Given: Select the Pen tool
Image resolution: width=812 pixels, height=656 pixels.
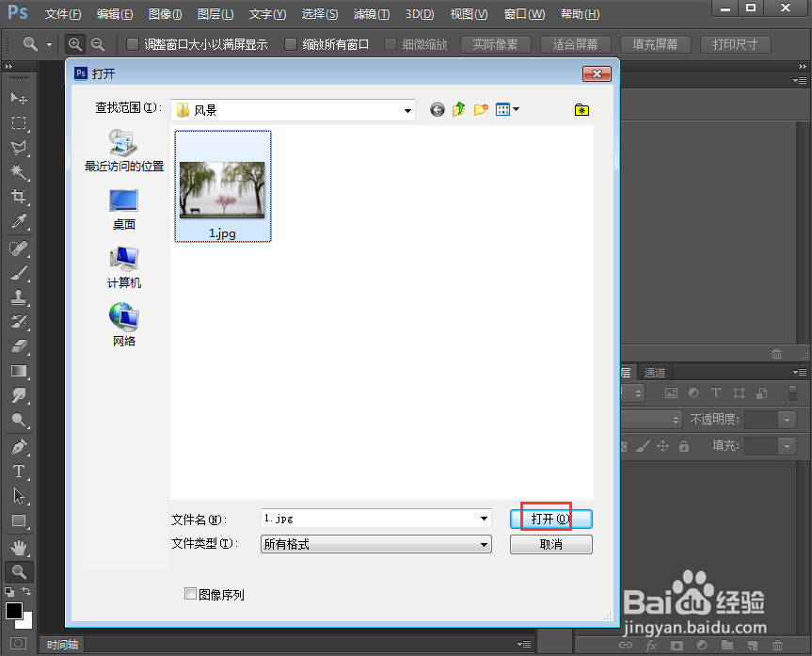Looking at the screenshot, I should (x=19, y=447).
